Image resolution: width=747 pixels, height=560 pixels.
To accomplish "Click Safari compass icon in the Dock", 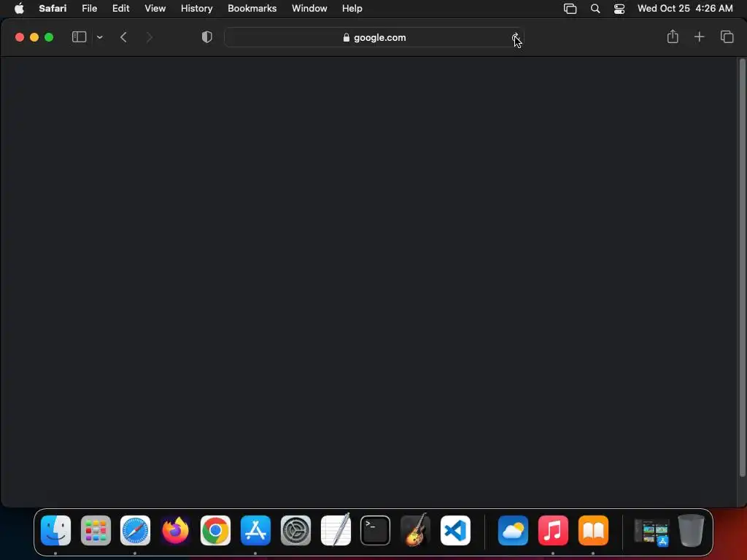I will point(135,531).
